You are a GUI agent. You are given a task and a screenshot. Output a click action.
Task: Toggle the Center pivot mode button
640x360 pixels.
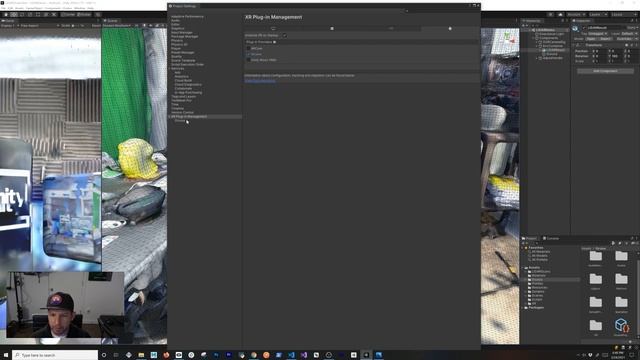pos(68,14)
